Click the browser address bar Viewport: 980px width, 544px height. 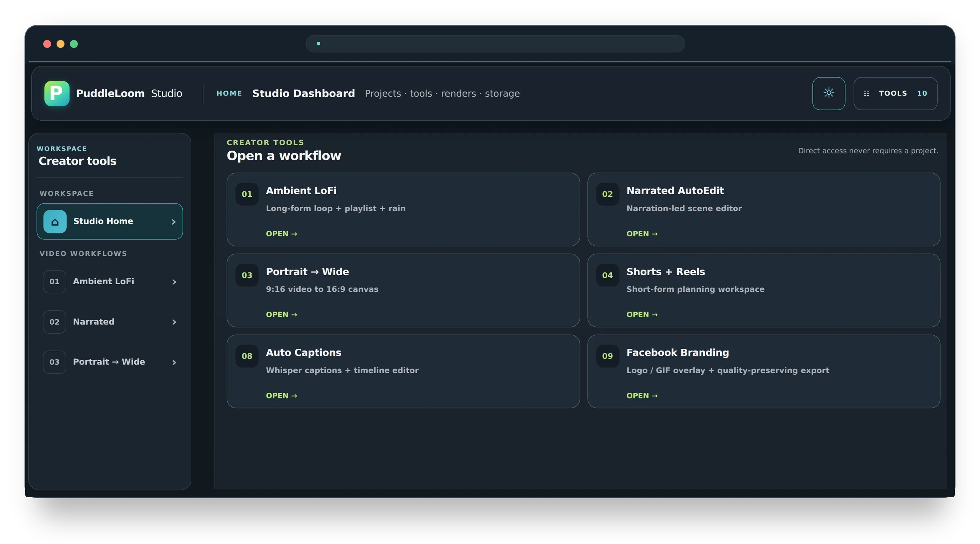(x=495, y=44)
